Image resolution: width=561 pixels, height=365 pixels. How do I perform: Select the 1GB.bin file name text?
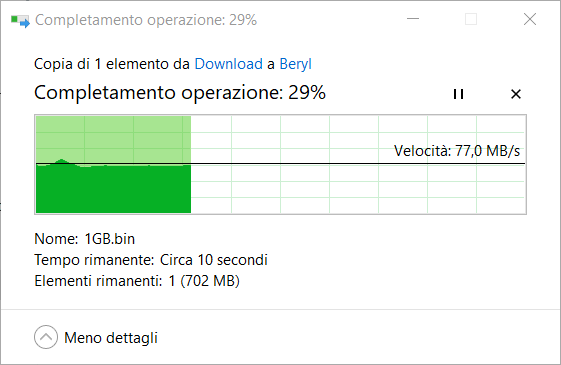(x=109, y=239)
